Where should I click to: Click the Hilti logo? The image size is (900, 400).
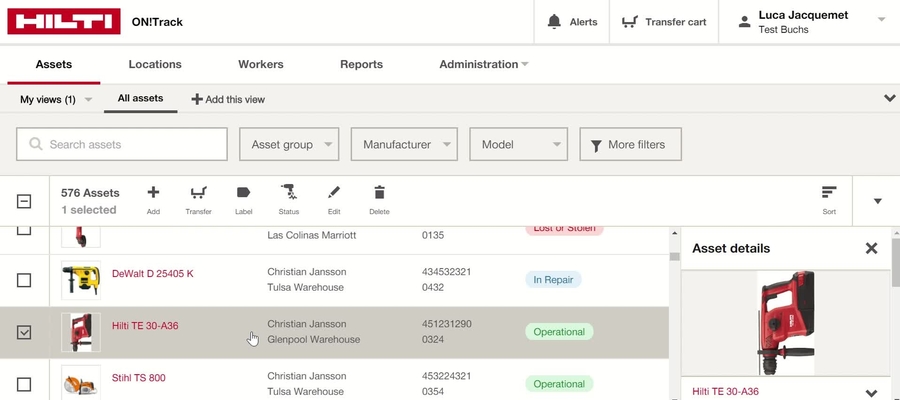tap(64, 21)
